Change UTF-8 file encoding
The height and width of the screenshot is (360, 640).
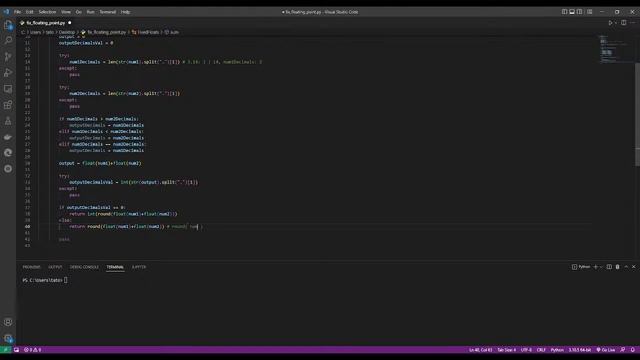click(x=527, y=350)
